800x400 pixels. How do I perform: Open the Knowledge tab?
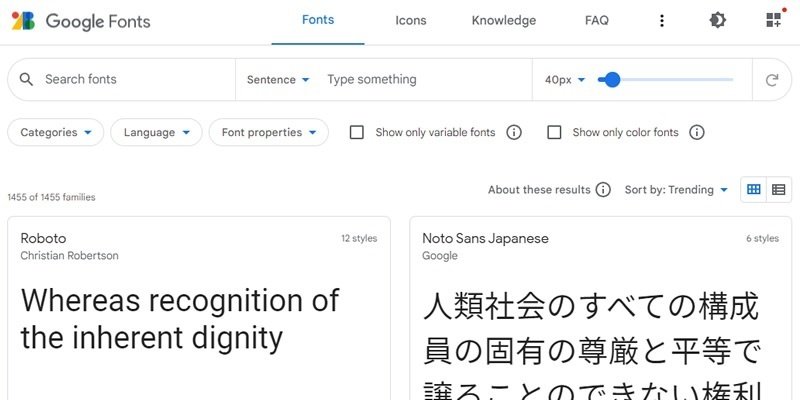point(504,20)
